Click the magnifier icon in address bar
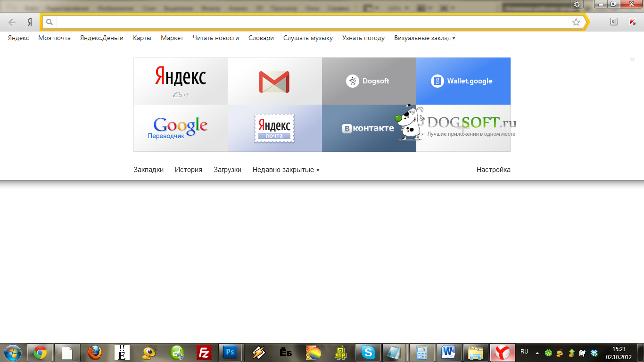This screenshot has width=644, height=362. (x=49, y=22)
